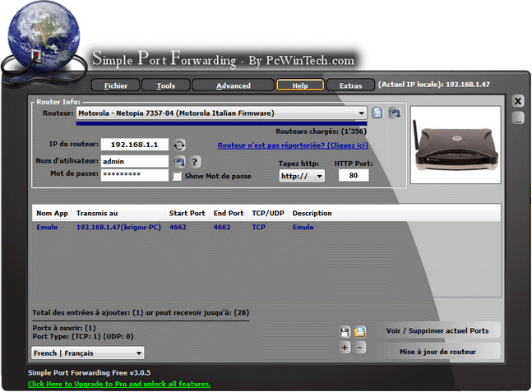Image resolution: width=532 pixels, height=392 pixels.
Task: Open the Help menu
Action: coord(300,85)
